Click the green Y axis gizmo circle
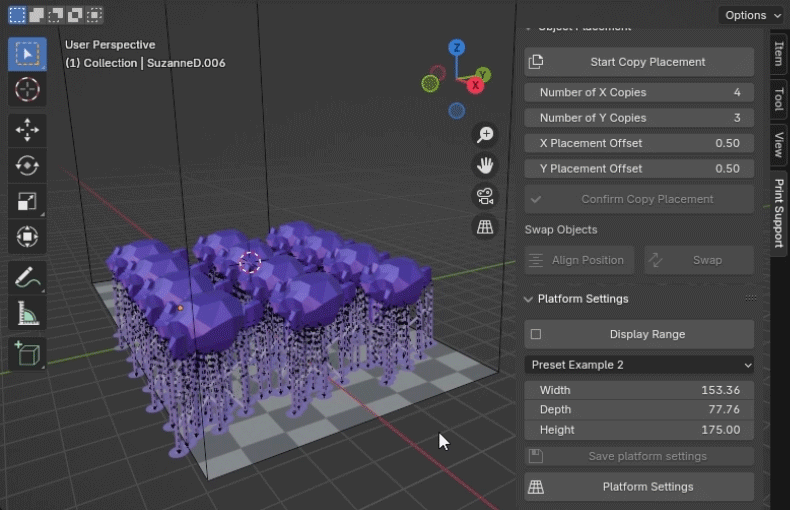This screenshot has width=790, height=510. point(483,75)
